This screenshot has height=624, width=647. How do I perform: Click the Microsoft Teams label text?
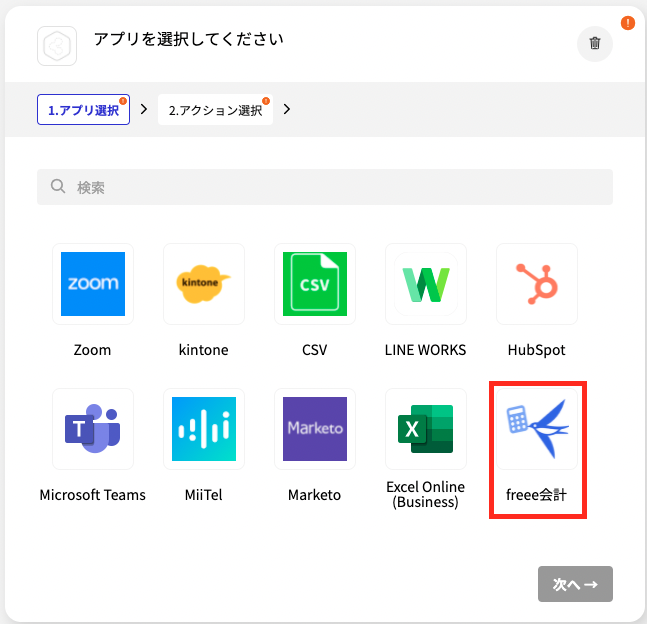point(92,495)
